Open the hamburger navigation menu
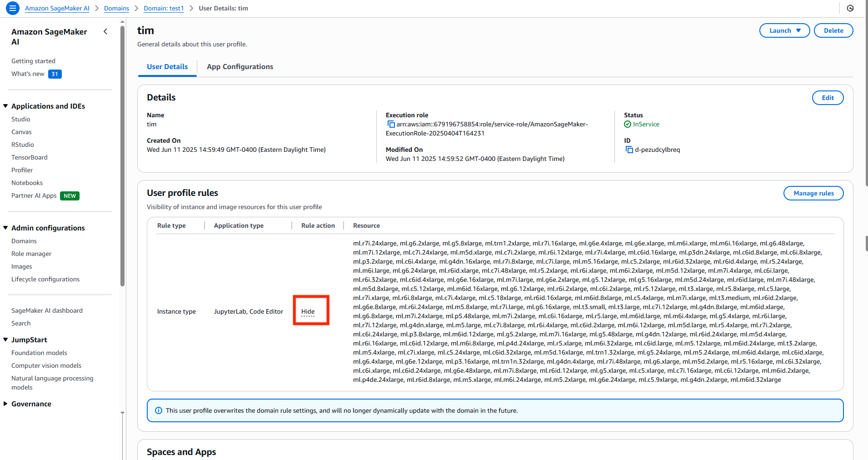The image size is (868, 460). [x=13, y=8]
